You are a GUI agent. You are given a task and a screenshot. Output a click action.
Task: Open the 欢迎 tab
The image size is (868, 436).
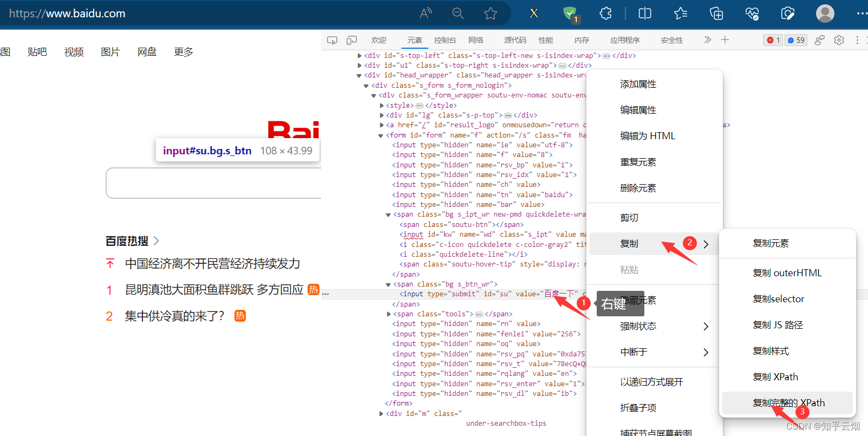coord(379,40)
